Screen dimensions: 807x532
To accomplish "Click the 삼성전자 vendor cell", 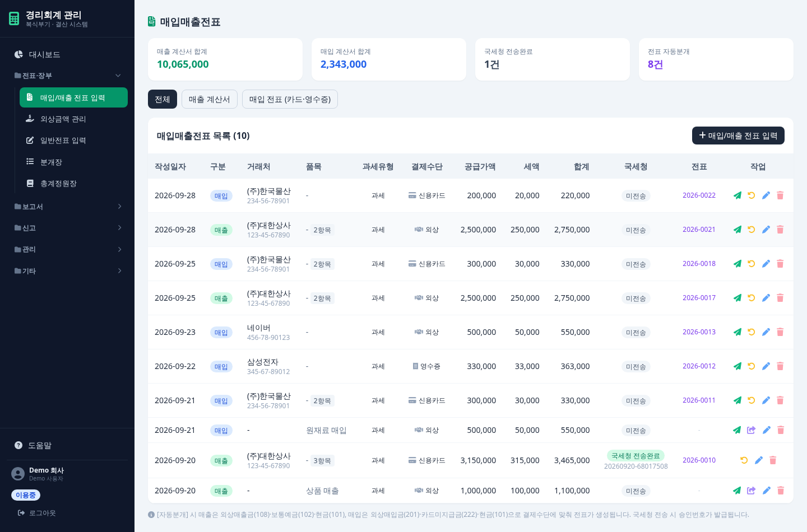I will pos(268,366).
